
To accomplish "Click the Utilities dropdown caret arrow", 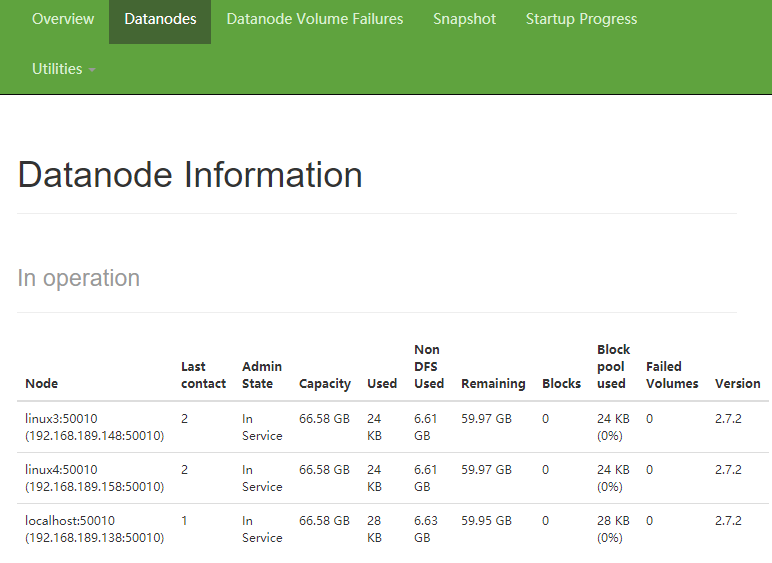I will (x=92, y=70).
